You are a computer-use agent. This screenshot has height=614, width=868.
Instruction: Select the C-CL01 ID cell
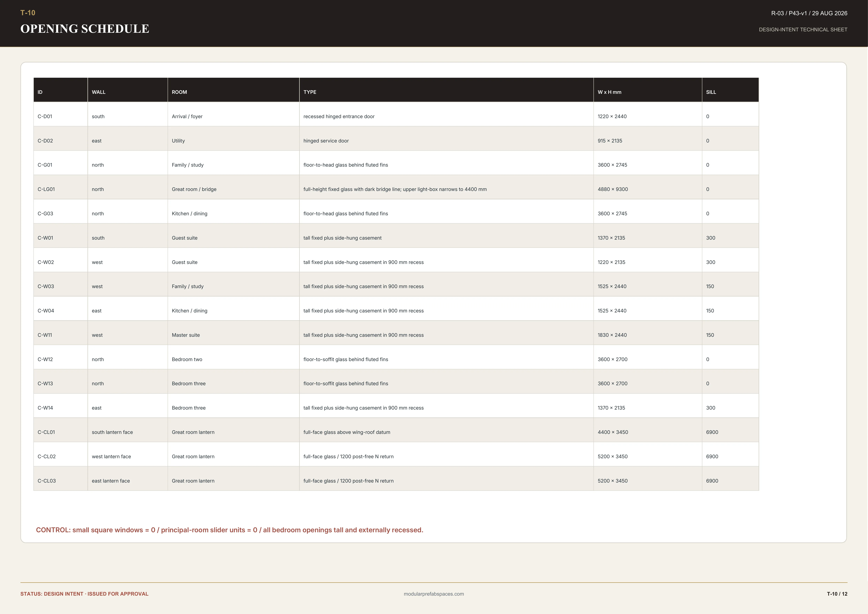(61, 430)
